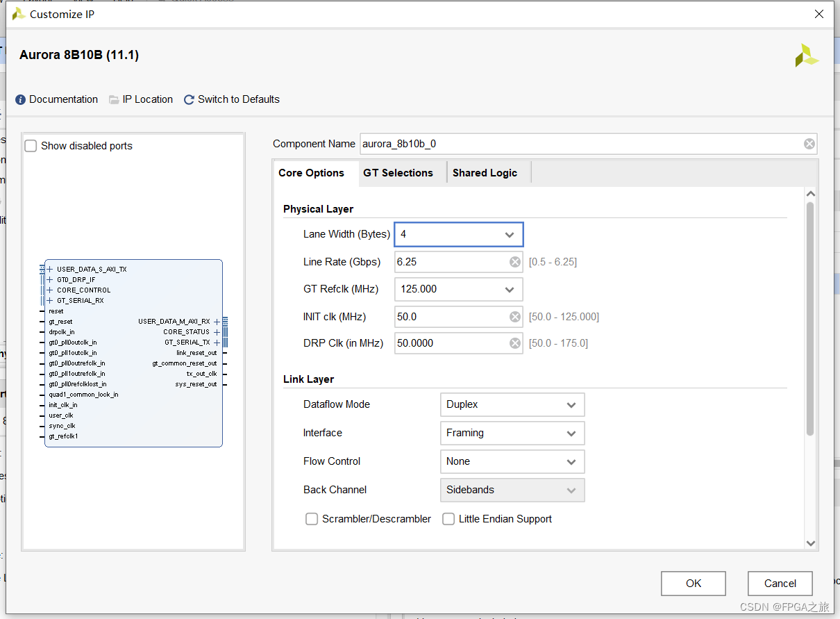Expand the GT_SERIAL_RX interface
The height and width of the screenshot is (619, 840).
[50, 301]
